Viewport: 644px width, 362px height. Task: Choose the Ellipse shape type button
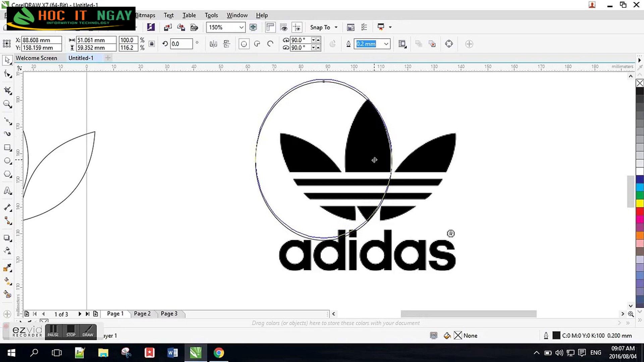[x=244, y=44]
